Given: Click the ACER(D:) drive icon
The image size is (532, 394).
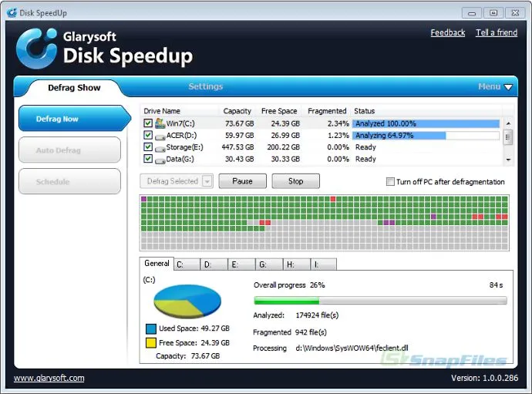Looking at the screenshot, I should pos(160,136).
